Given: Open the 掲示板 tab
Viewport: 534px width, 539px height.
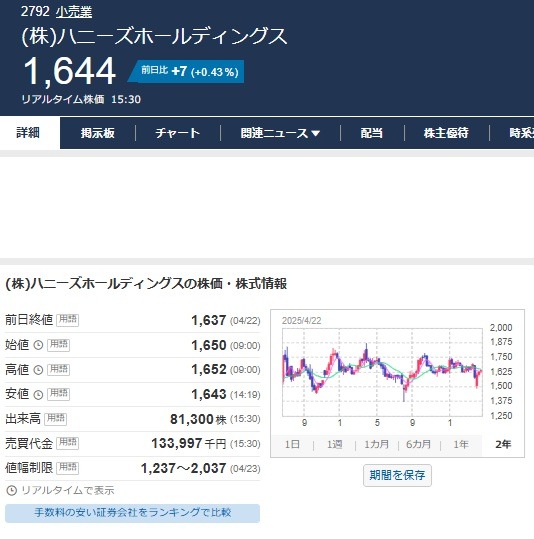Looking at the screenshot, I should tap(98, 133).
